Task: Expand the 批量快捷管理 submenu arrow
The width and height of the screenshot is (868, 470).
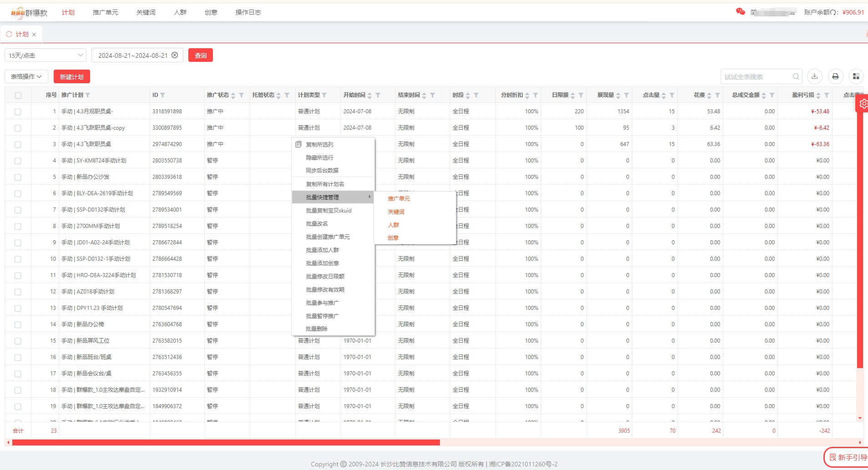Action: point(369,197)
